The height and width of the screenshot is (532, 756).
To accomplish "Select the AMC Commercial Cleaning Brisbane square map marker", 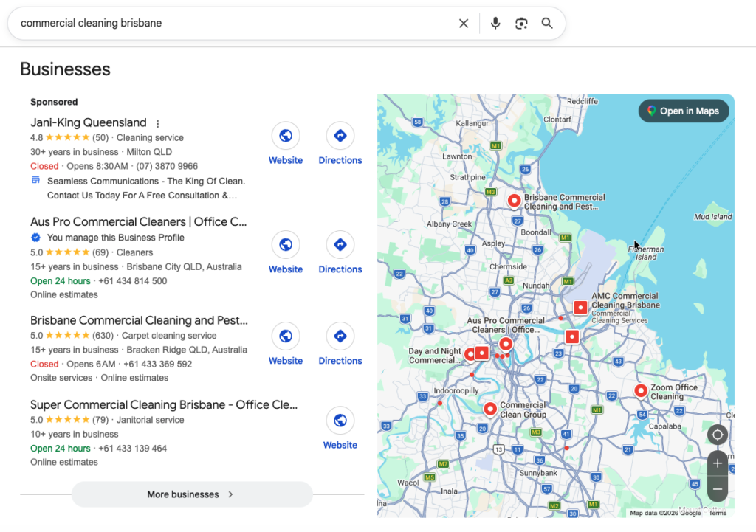I will 580,307.
